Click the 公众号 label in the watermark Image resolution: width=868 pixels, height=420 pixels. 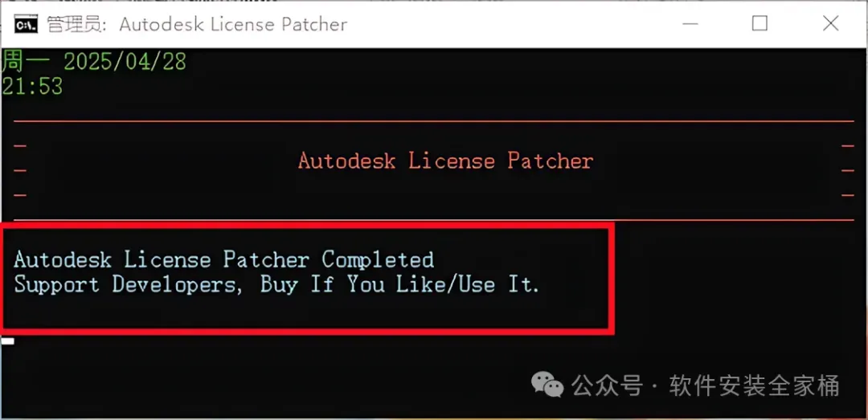tap(608, 385)
